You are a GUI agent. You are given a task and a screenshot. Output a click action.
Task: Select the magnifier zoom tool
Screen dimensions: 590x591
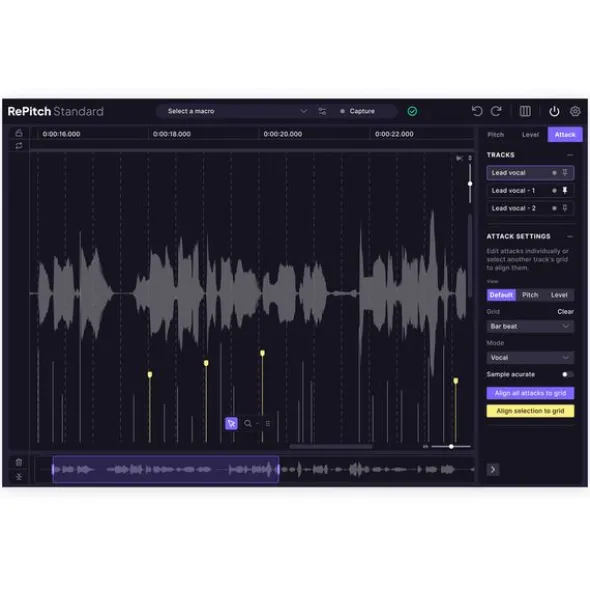click(x=248, y=423)
